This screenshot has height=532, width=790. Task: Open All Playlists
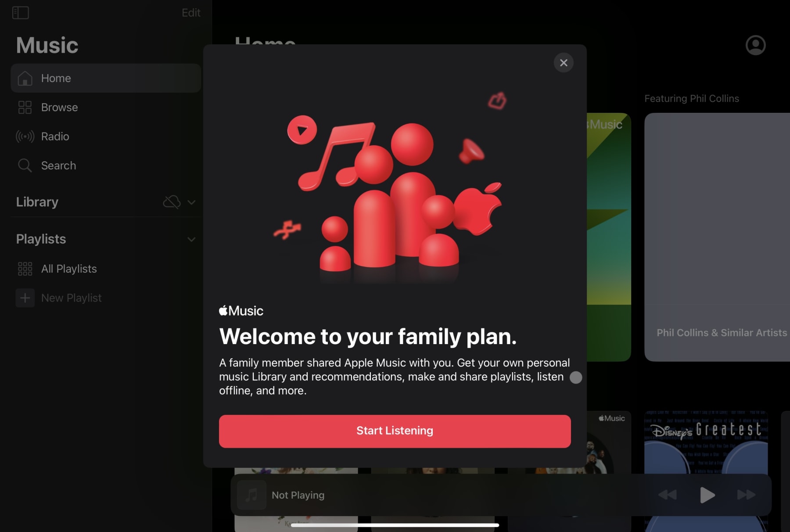[106, 269]
